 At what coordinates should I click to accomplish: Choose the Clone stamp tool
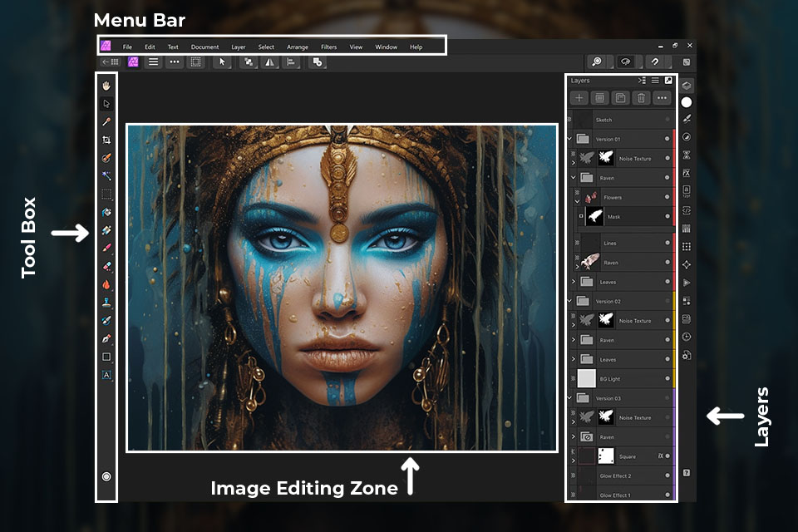pyautogui.click(x=106, y=303)
